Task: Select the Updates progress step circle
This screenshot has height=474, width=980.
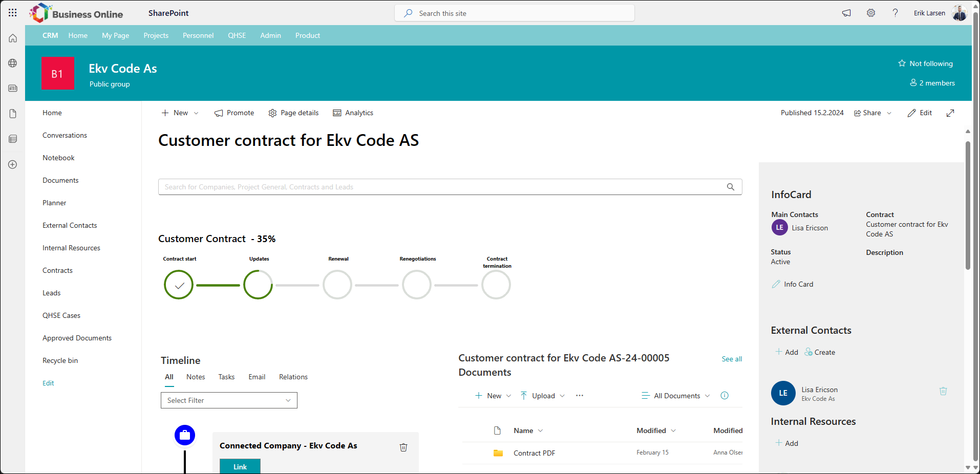Action: coord(258,285)
